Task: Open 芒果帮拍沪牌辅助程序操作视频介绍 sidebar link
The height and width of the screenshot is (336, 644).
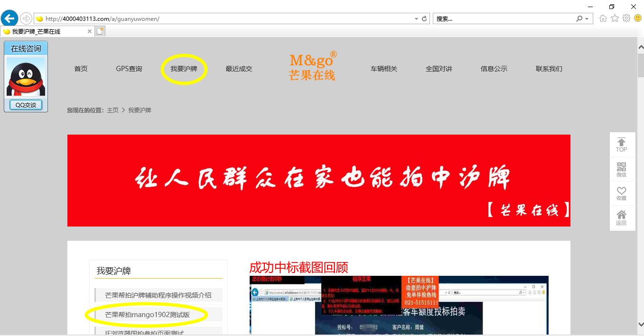Action: point(159,295)
